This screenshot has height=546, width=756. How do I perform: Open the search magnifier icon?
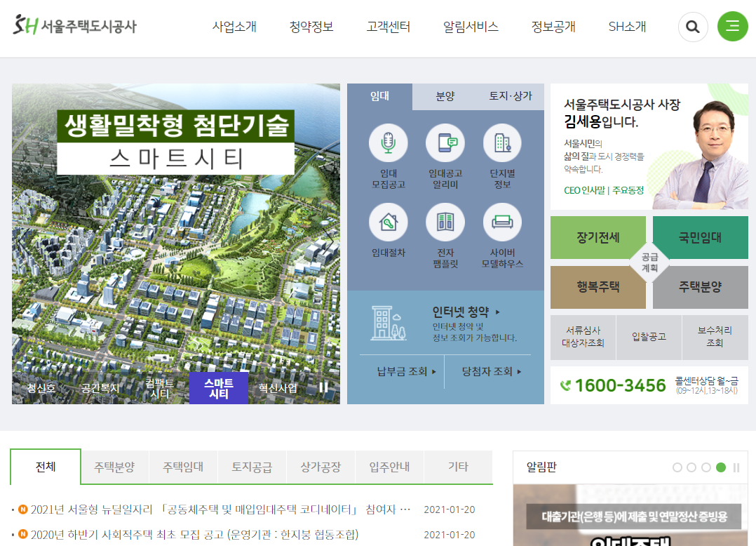click(693, 27)
